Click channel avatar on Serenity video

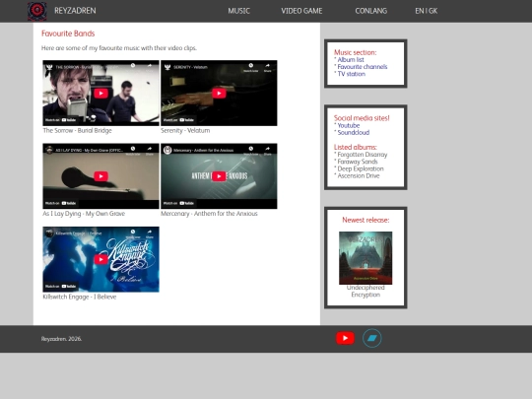pyautogui.click(x=167, y=67)
